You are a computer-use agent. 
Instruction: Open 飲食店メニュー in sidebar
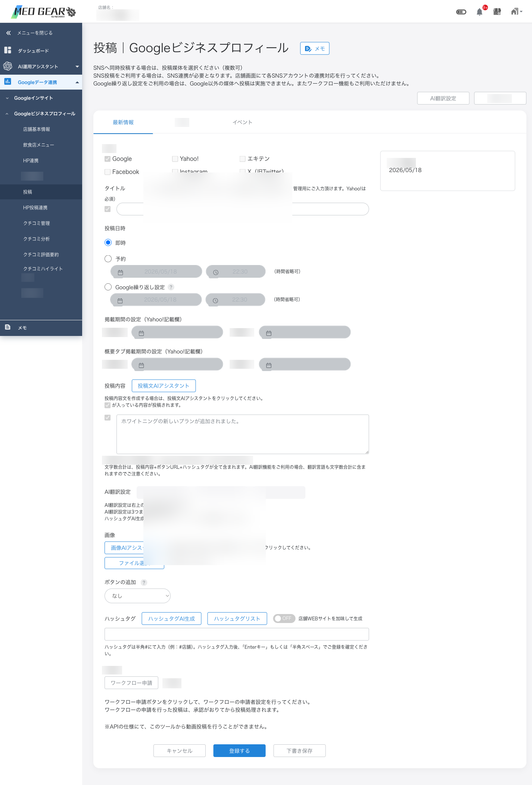38,145
